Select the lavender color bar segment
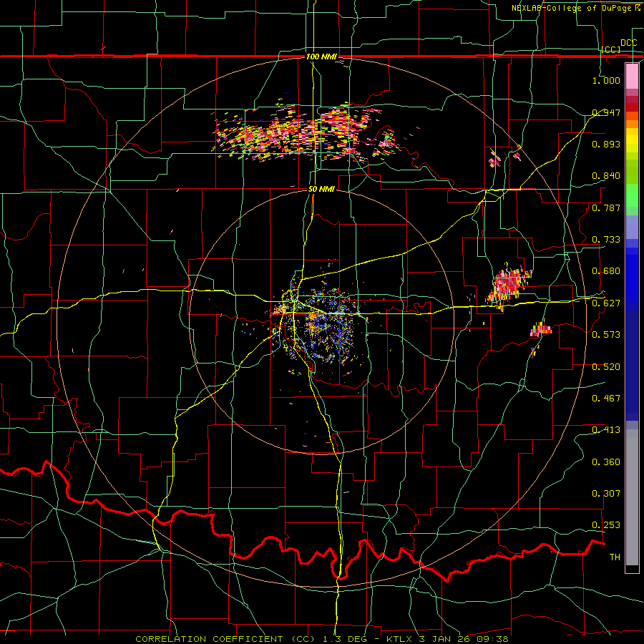 [x=632, y=227]
